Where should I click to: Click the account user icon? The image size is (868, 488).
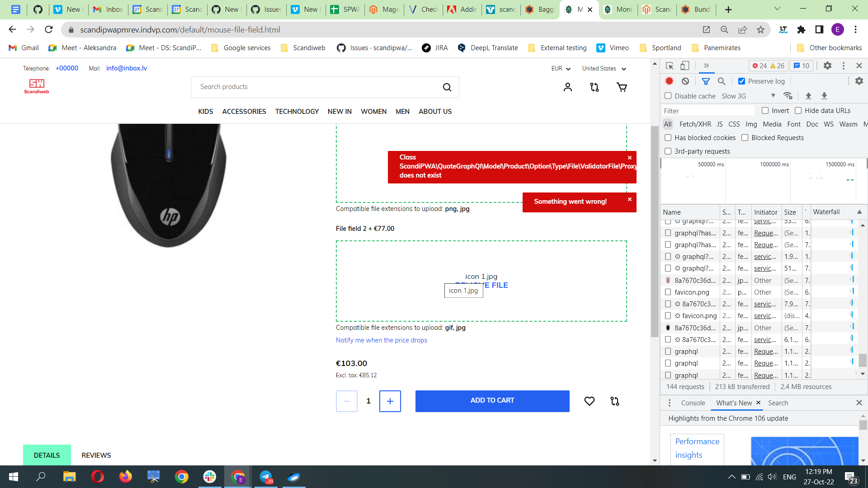point(568,87)
